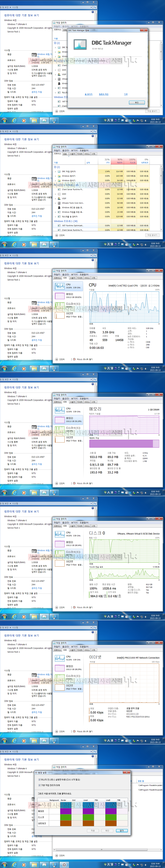Open 도움말(H) menu above the CPU-column process list
165x868 pixels.
84,151
